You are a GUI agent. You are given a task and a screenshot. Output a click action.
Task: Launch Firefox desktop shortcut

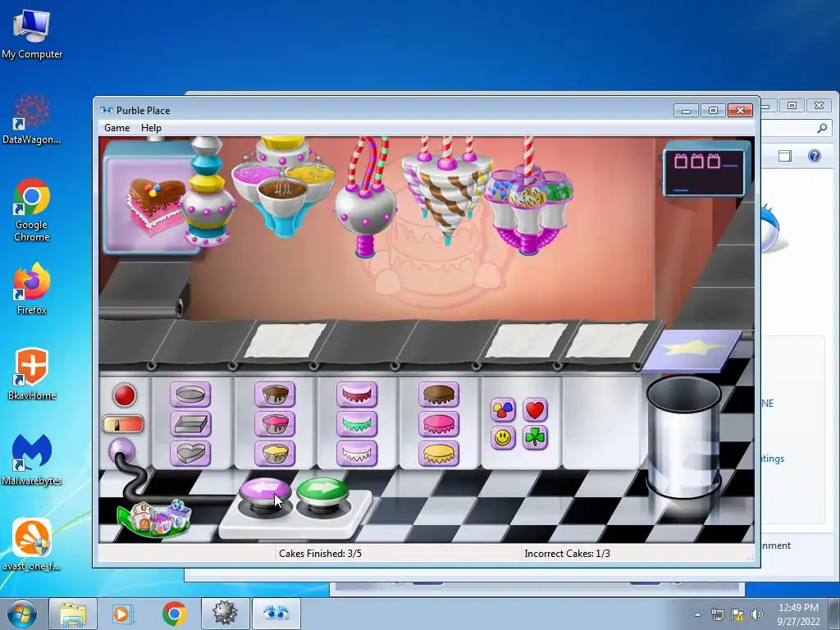32,289
